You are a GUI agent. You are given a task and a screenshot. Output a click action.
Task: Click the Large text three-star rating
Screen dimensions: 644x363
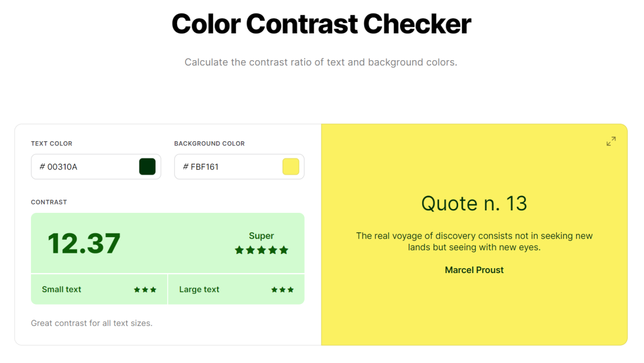[282, 290]
